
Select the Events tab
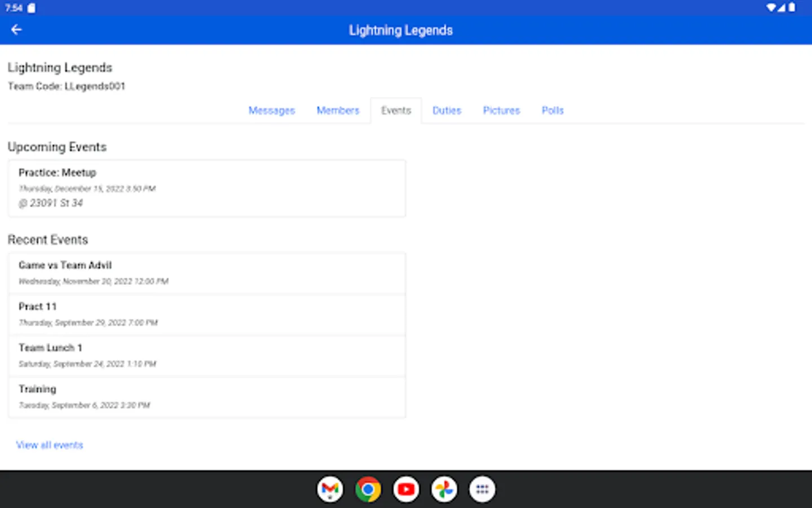pyautogui.click(x=396, y=111)
